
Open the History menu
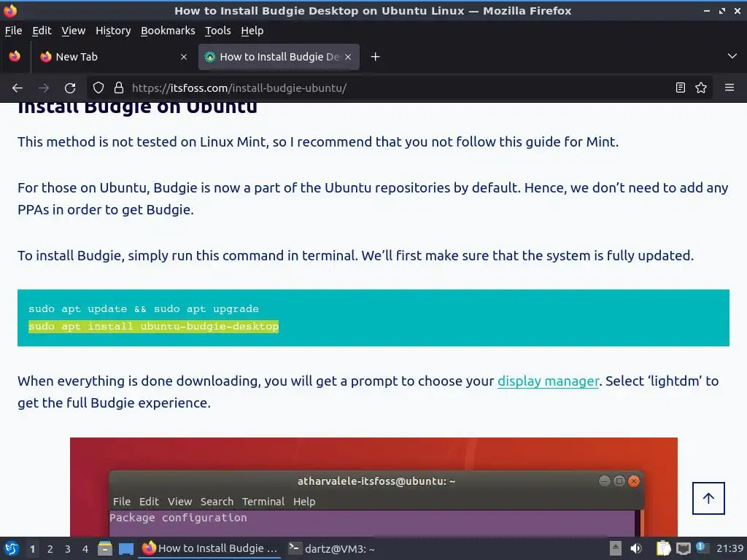coord(113,31)
